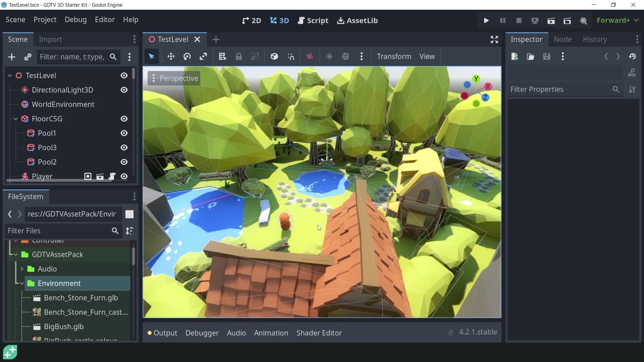Open sun and environment settings menu
Screen dimensions: 644x362
pyautogui.click(x=361, y=56)
